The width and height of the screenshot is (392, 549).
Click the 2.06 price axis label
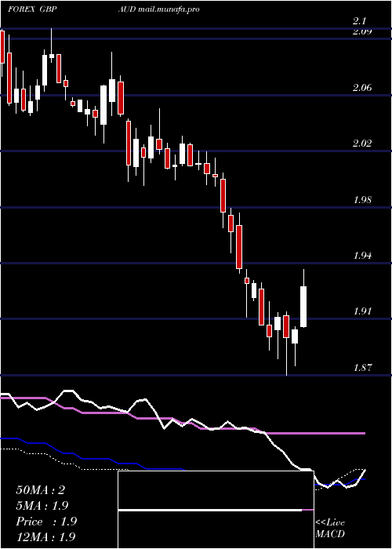click(362, 88)
